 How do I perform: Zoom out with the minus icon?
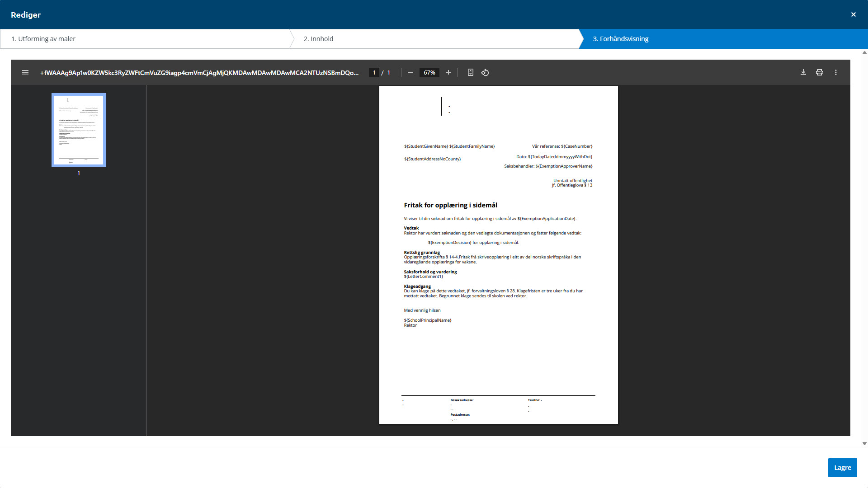(x=410, y=72)
